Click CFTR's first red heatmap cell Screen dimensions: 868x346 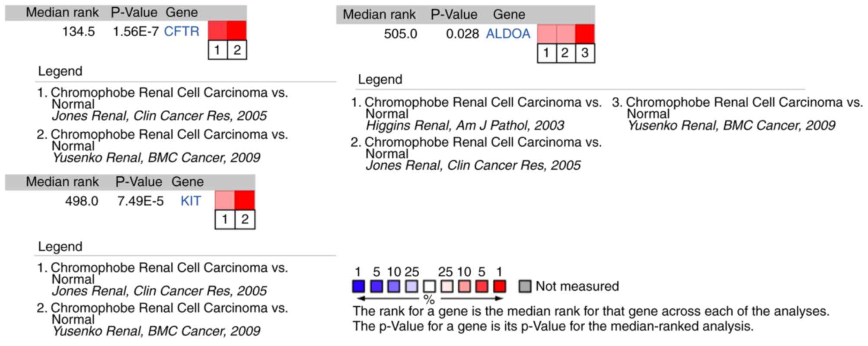217,31
